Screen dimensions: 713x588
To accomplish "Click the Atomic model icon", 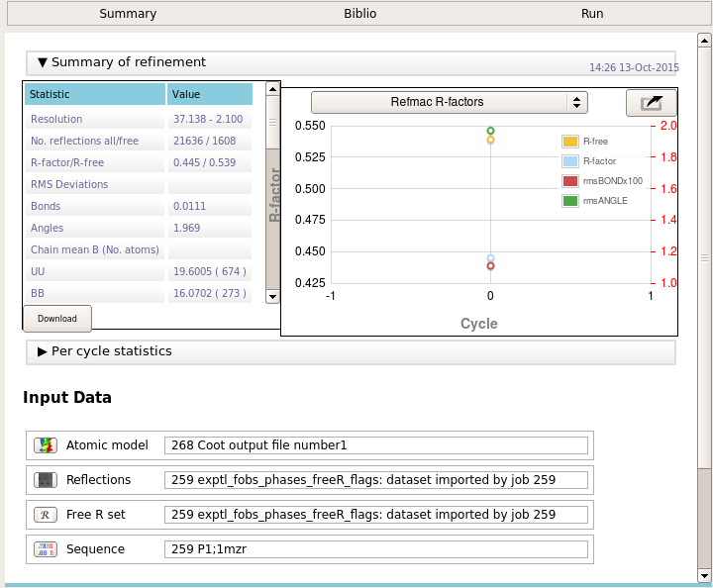I will pos(45,445).
